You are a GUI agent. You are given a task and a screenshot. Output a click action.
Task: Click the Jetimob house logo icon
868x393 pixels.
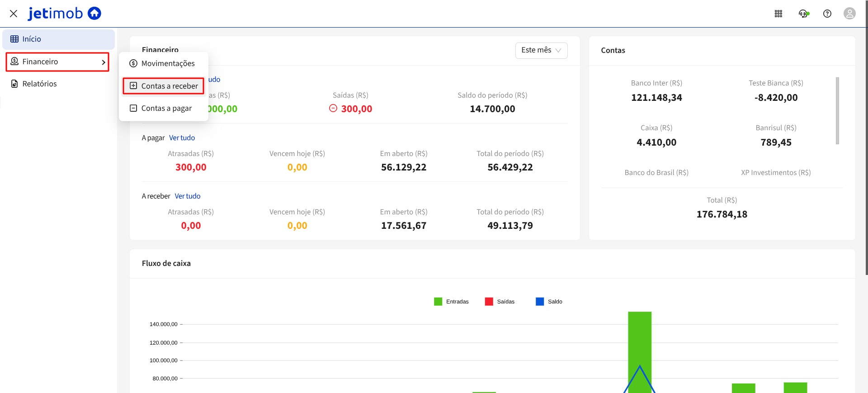[x=94, y=14]
